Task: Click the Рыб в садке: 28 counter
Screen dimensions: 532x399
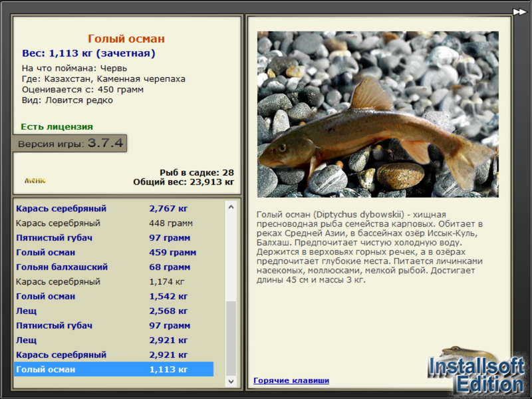Action: coord(197,172)
